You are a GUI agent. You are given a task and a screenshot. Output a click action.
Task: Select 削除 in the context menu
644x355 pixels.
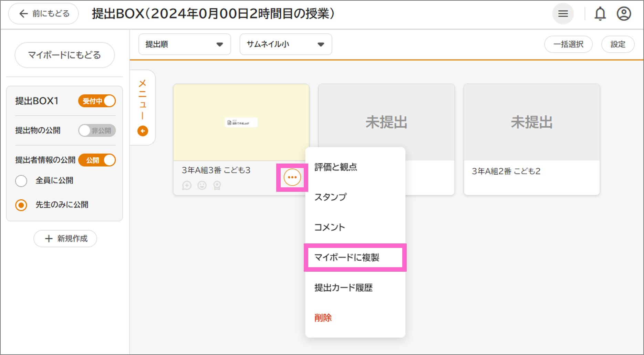click(x=323, y=317)
